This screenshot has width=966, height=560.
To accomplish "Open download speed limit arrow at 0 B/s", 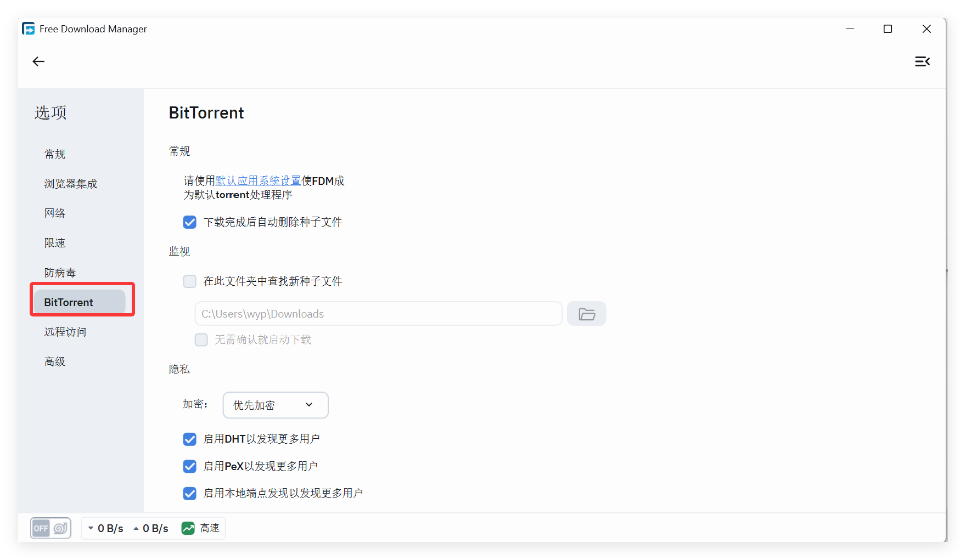I will pos(91,528).
